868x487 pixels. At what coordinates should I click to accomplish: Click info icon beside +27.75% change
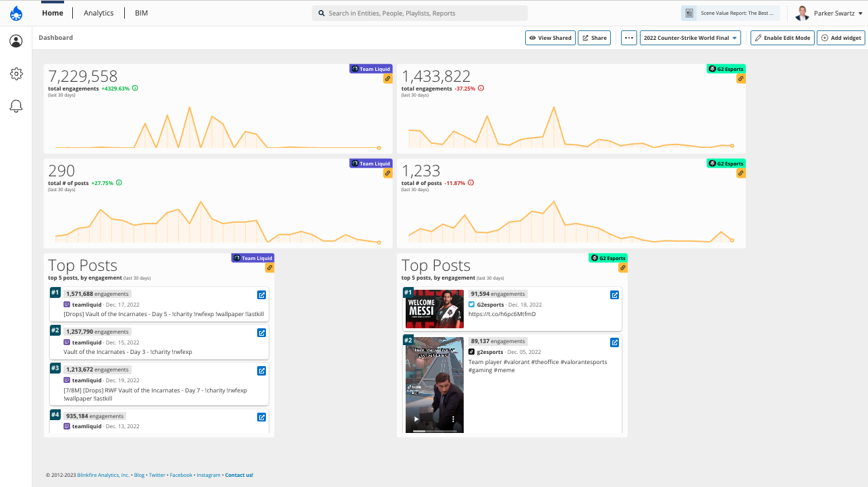click(119, 183)
